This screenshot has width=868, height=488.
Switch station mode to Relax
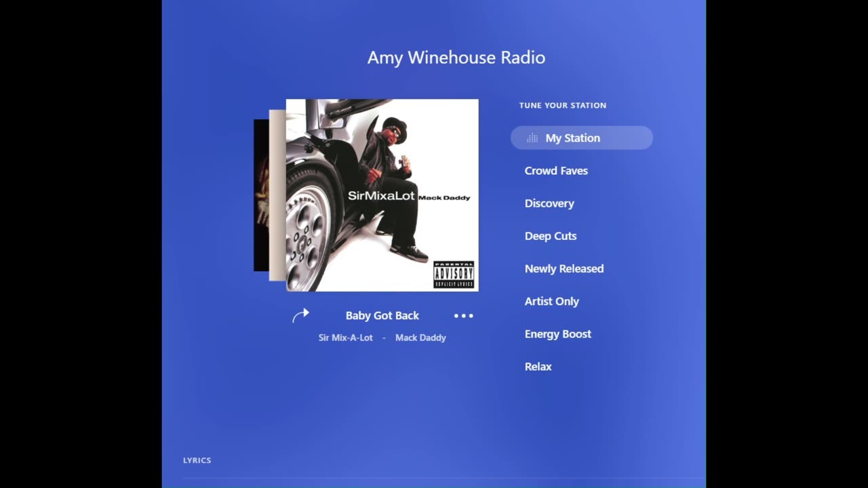coord(538,367)
